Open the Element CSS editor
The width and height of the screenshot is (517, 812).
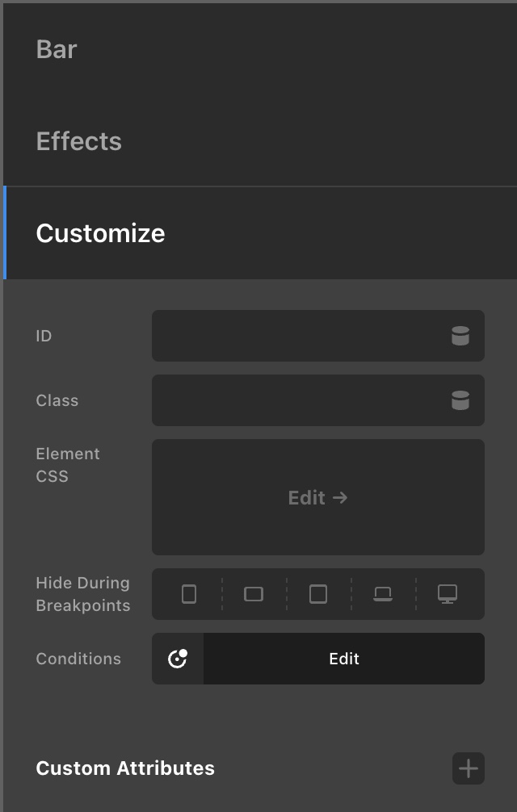pyautogui.click(x=318, y=497)
